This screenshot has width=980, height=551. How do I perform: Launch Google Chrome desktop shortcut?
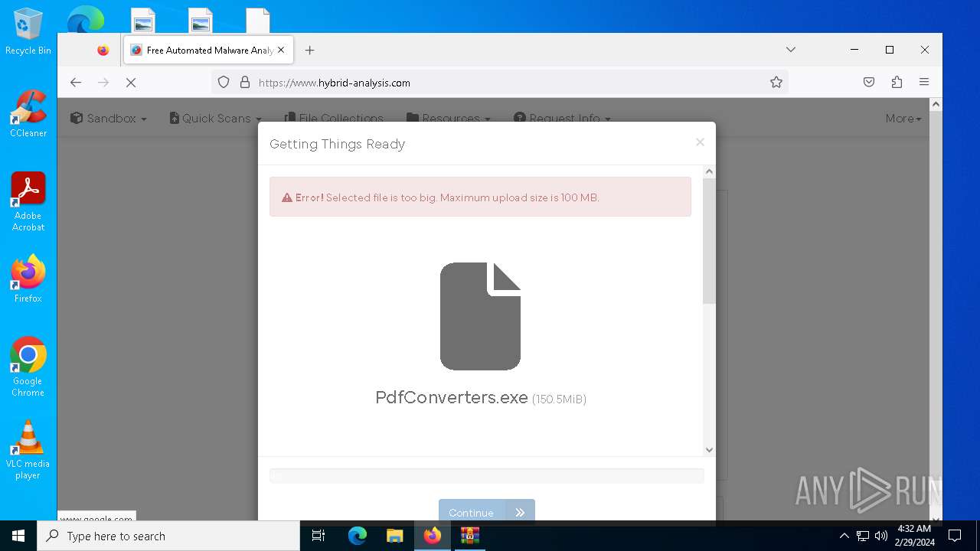28,367
